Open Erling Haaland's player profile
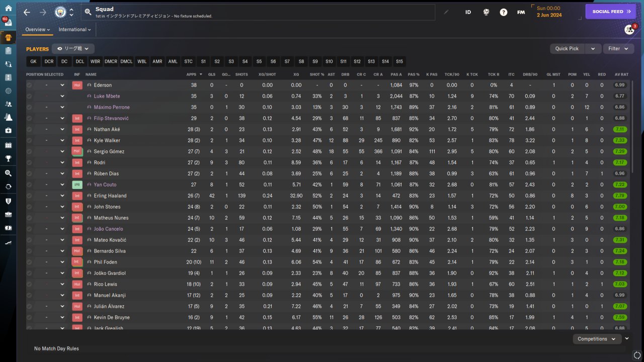This screenshot has width=644, height=362. [110, 196]
